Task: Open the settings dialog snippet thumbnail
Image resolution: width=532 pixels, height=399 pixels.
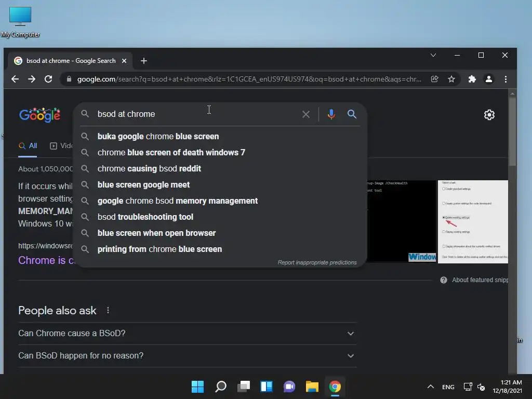Action: tap(473, 221)
